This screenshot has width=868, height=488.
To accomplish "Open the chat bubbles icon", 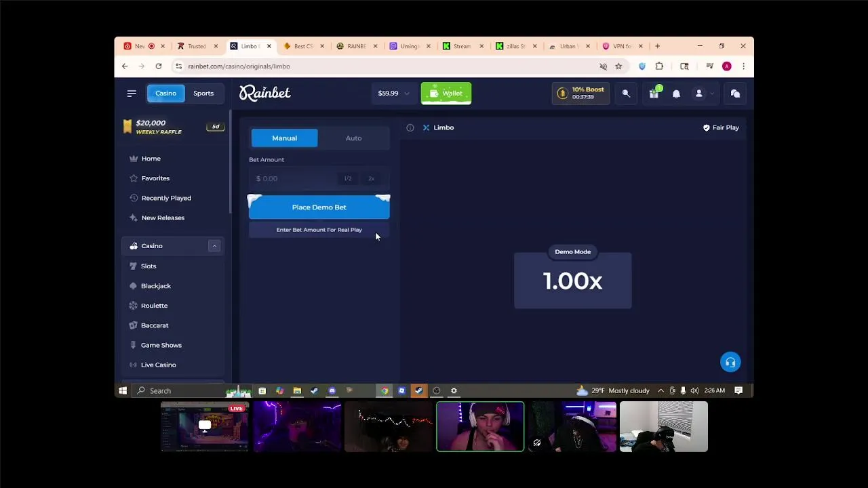I will pyautogui.click(x=735, y=94).
